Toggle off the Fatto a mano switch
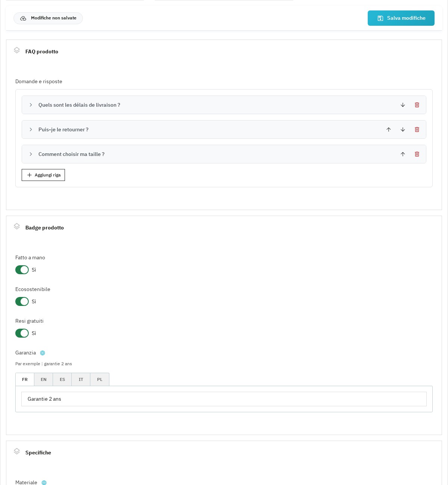Screen dimensions: 448x485 22,270
